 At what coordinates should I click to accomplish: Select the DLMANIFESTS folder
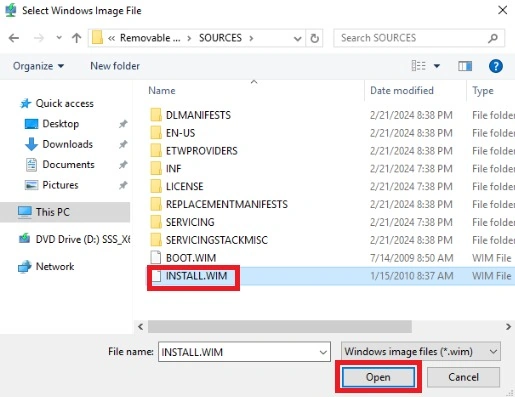(198, 115)
